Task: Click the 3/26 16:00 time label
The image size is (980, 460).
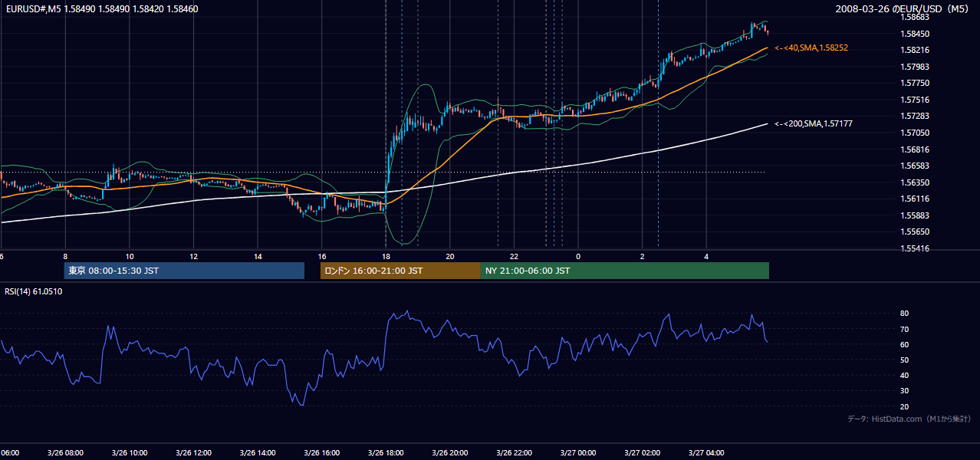Action: coord(321,453)
